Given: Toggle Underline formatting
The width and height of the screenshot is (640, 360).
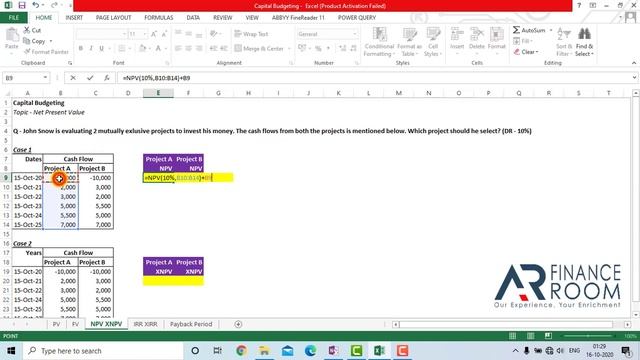Looking at the screenshot, I should click(x=101, y=49).
